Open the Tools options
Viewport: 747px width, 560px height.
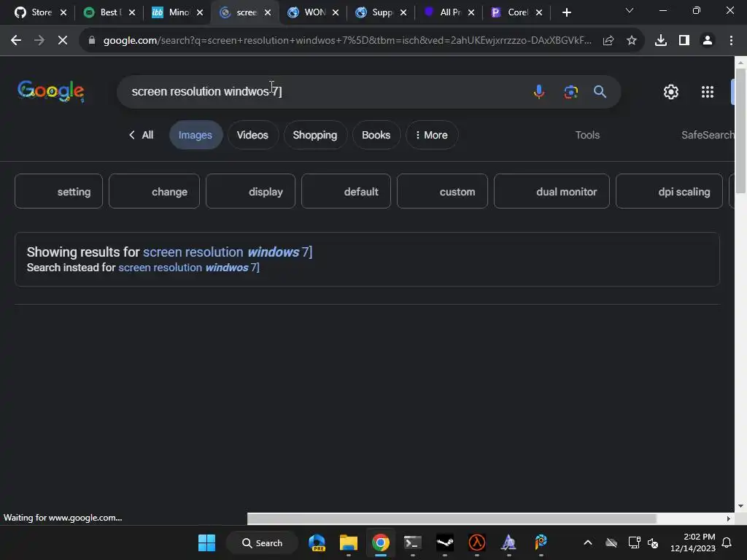click(x=587, y=135)
